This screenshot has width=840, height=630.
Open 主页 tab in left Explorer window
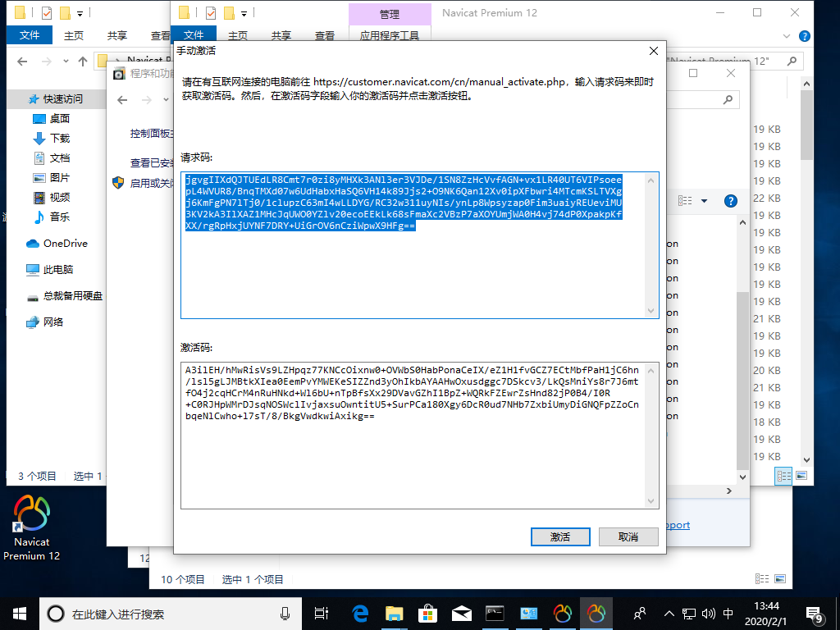tap(74, 35)
